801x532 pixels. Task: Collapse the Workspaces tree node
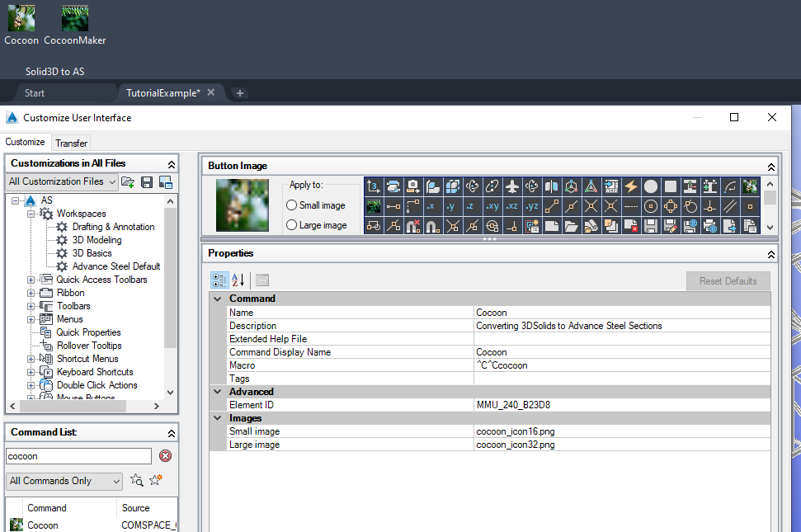(x=31, y=214)
